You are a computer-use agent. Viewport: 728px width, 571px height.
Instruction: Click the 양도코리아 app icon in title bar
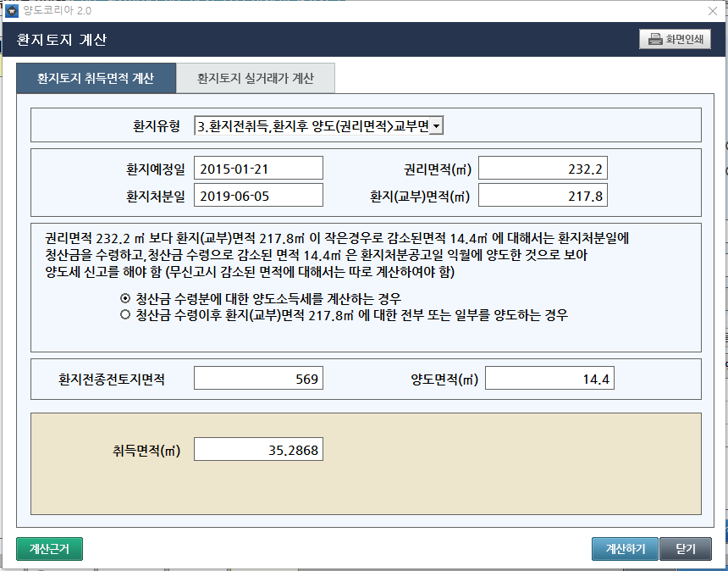coord(11,11)
